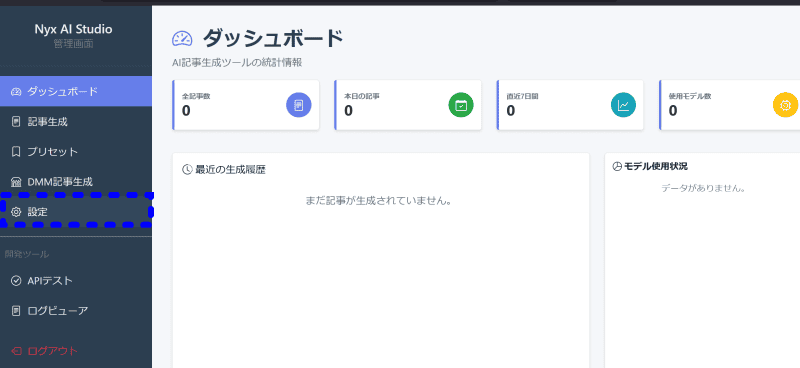
Task: Click the teal chart icon in 直近7日間 card
Action: point(623,105)
